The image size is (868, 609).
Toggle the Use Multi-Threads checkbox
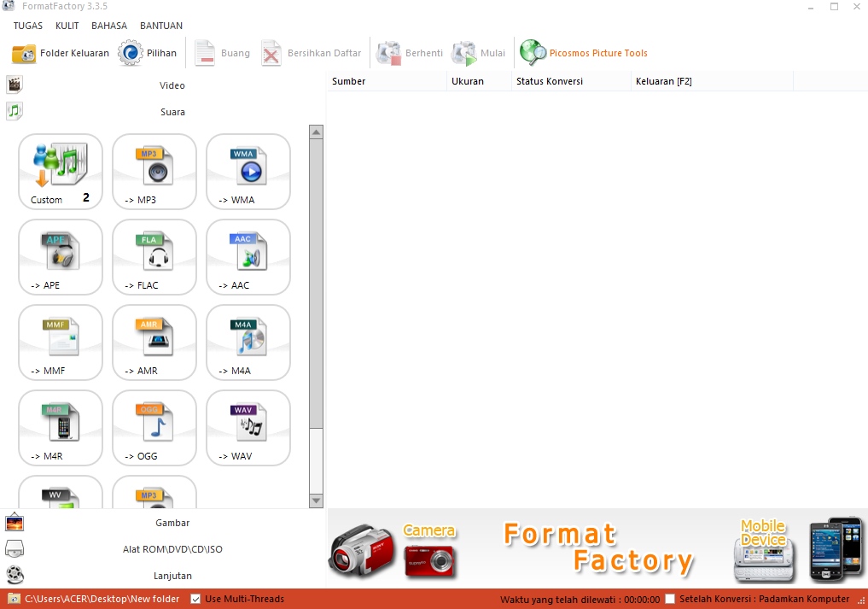[195, 599]
